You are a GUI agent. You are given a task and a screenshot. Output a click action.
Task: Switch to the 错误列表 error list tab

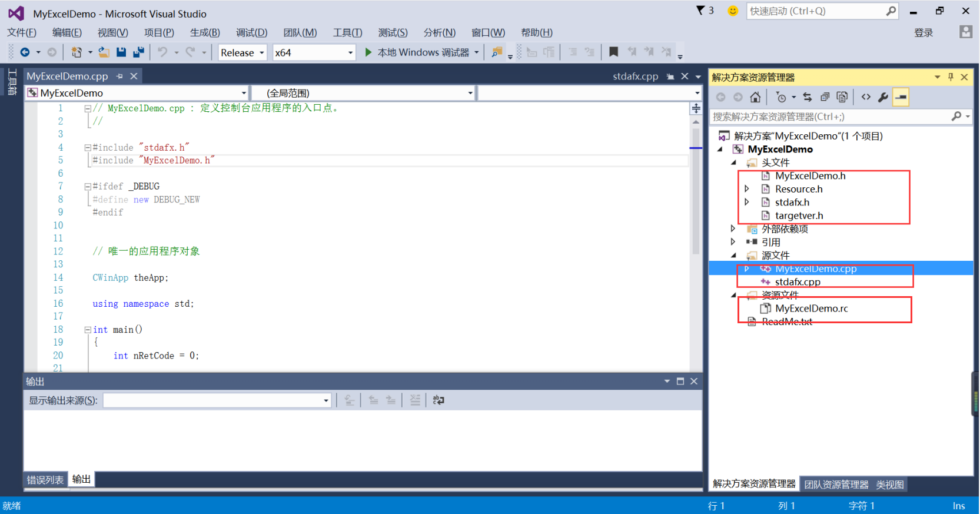click(x=45, y=480)
